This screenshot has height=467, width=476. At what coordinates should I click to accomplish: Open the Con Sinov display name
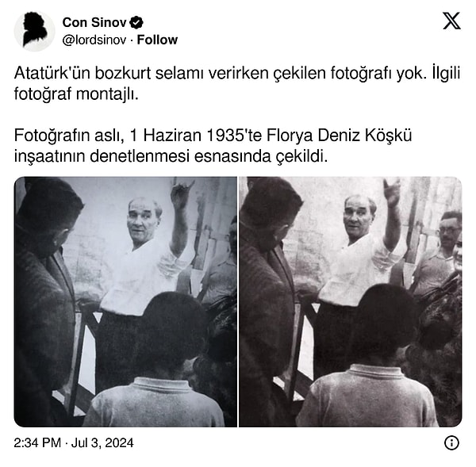click(94, 22)
